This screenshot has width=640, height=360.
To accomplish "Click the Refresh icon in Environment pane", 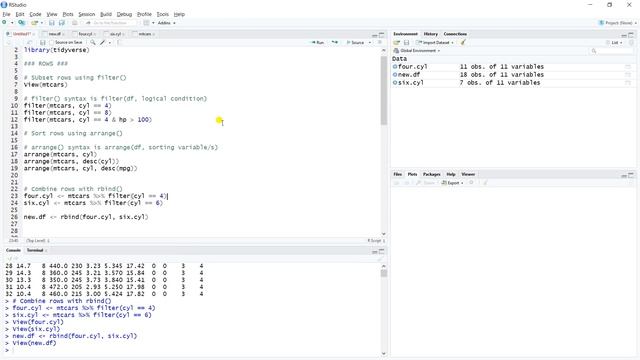I will (631, 42).
